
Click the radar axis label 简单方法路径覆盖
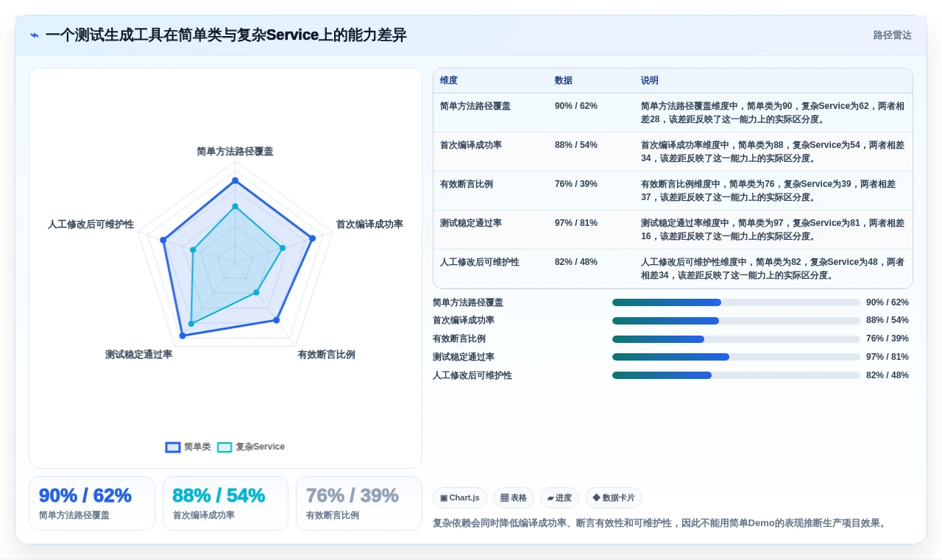pyautogui.click(x=235, y=152)
